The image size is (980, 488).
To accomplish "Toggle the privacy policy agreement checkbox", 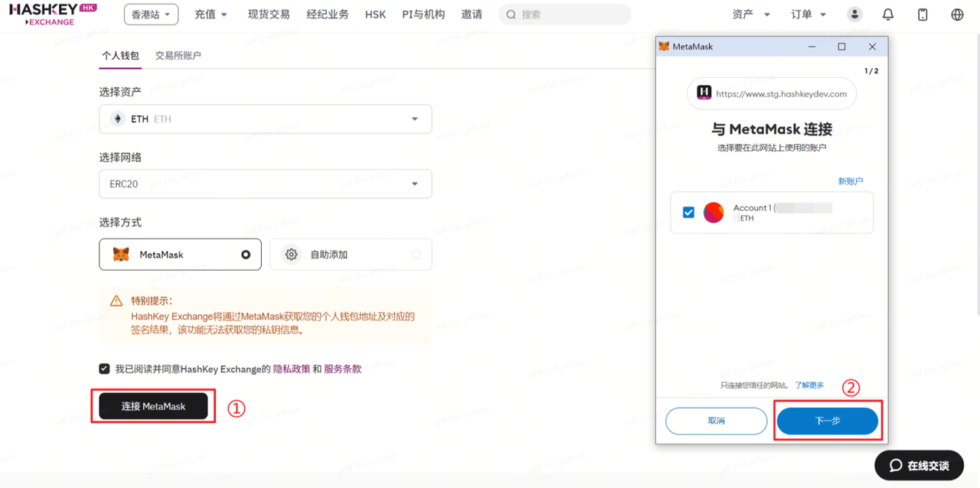I will click(x=104, y=369).
